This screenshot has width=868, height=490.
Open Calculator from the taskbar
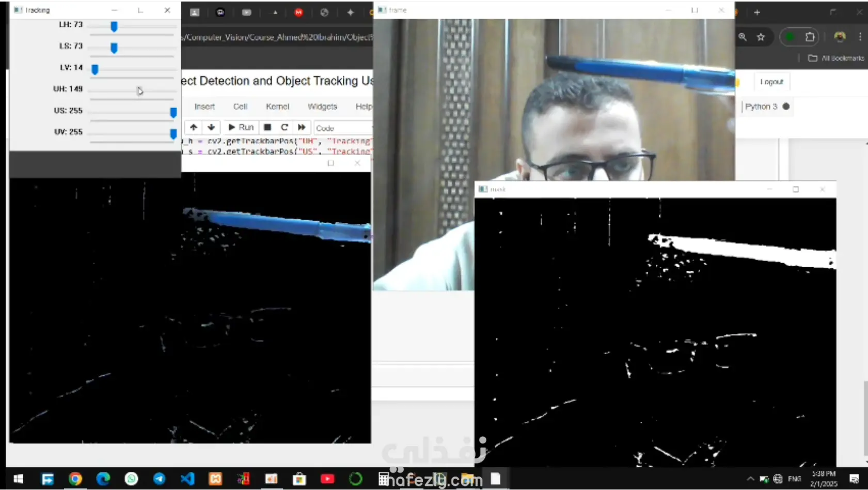[x=384, y=479]
